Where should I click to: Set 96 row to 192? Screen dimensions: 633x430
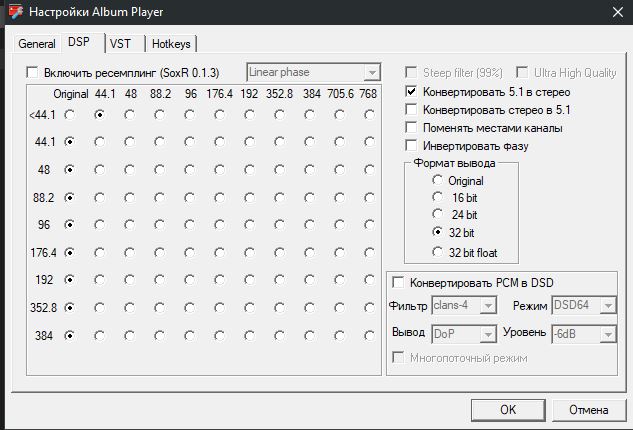[249, 224]
